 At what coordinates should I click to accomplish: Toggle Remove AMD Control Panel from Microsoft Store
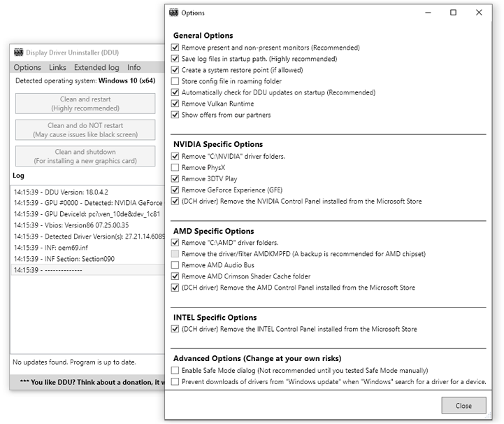click(x=175, y=288)
